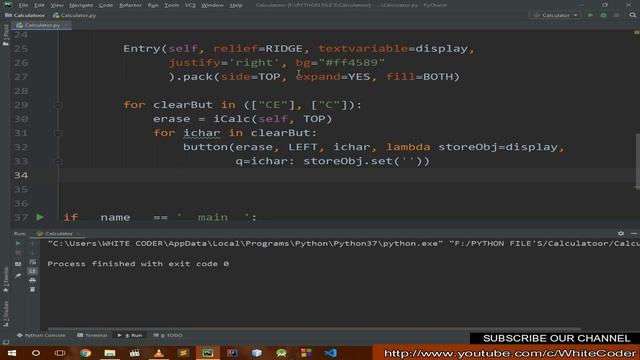Open the Project tool window sidebar tab
The width and height of the screenshot is (640, 360).
click(5, 35)
